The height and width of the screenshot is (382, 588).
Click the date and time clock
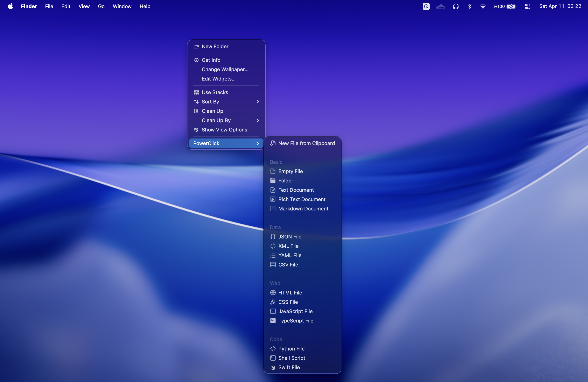pyautogui.click(x=560, y=6)
